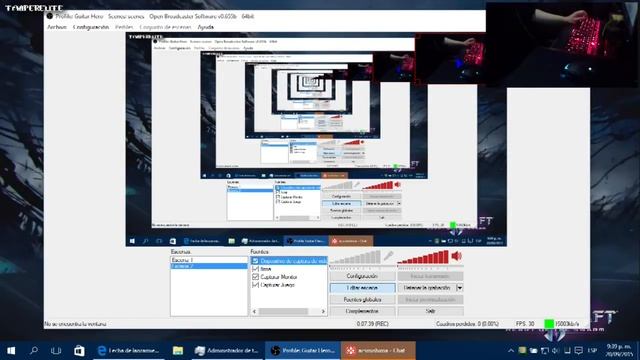Image resolution: width=640 pixels, height=360 pixels.
Task: Open the Ayuda menu
Action: pyautogui.click(x=206, y=27)
